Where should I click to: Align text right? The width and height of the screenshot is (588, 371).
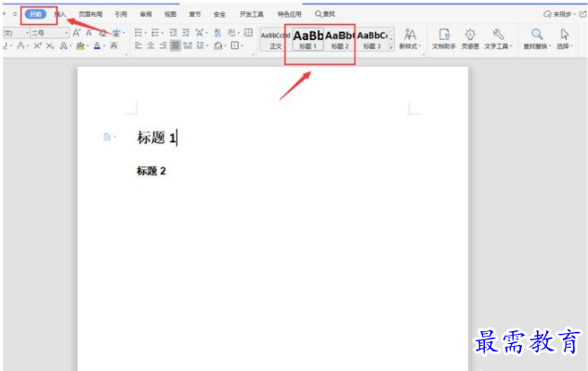pos(163,46)
